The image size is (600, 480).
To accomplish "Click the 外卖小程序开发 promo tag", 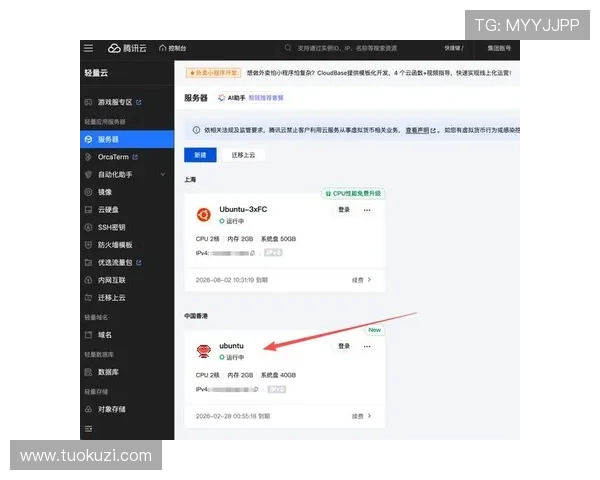I will click(213, 73).
